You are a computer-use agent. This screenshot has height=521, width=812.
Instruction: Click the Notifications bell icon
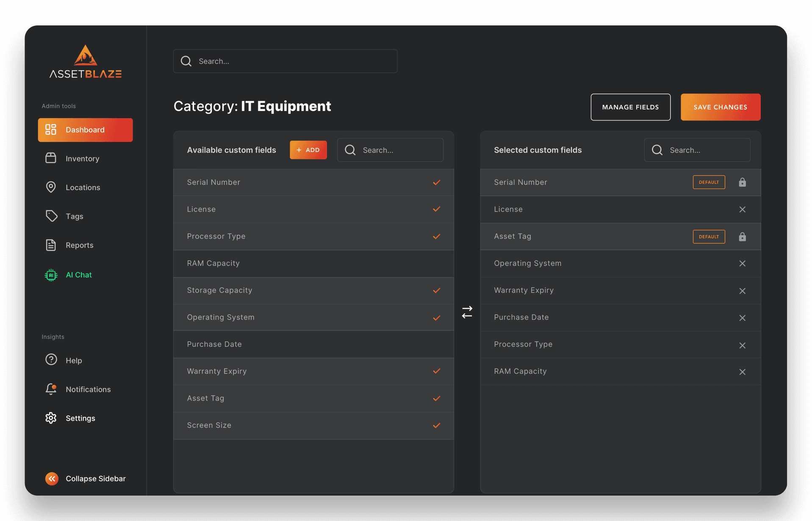[x=51, y=389]
